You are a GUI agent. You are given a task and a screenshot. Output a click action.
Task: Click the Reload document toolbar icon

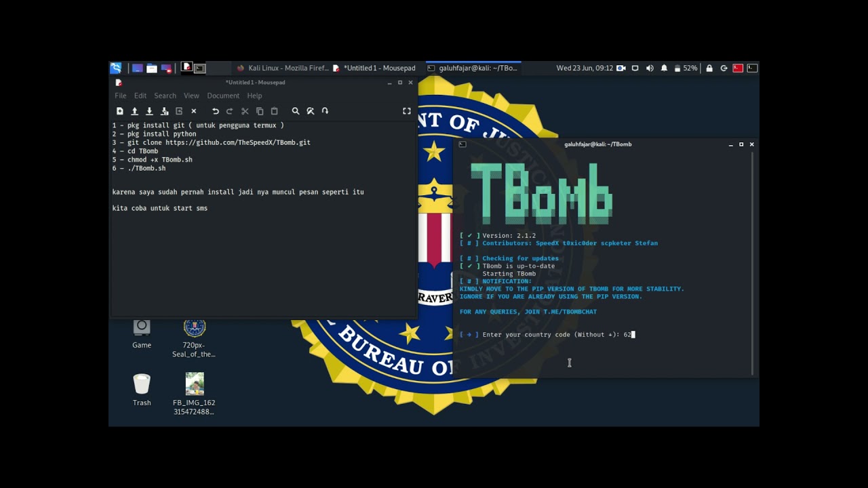coord(179,111)
